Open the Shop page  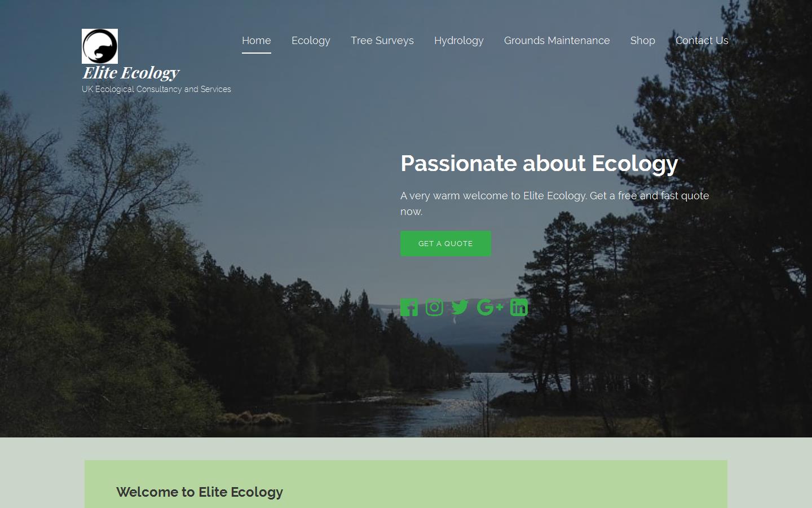(x=643, y=41)
